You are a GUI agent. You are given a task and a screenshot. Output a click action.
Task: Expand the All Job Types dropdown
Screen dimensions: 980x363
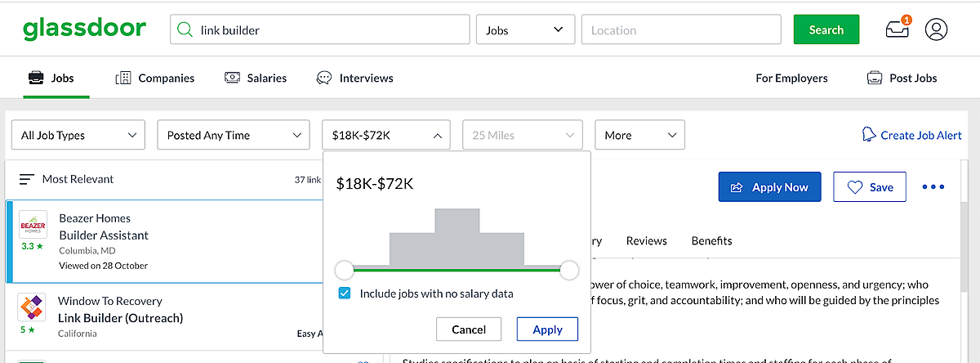click(x=78, y=136)
